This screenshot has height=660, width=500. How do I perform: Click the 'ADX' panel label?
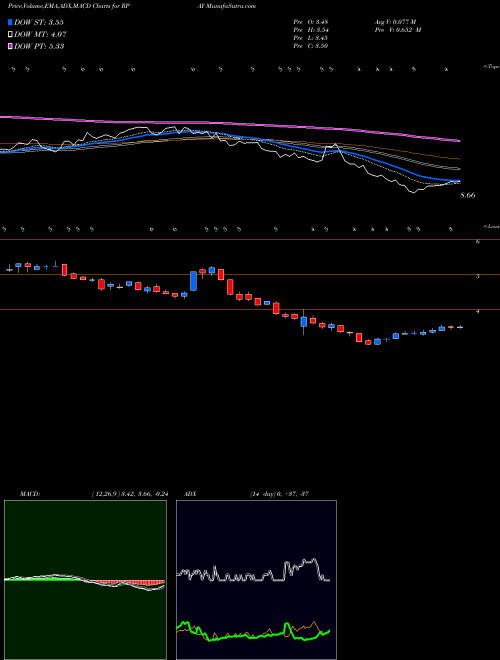(192, 494)
